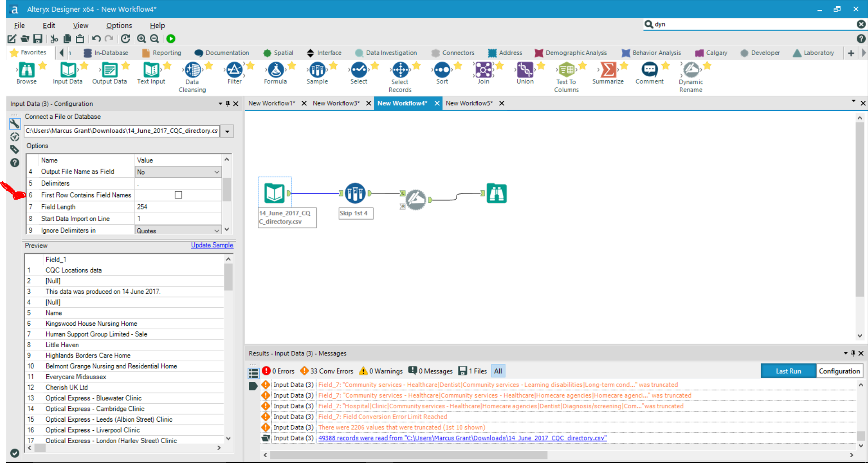Viewport: 868px width, 463px height.
Task: Switch to the New Workflow5 tab
Action: point(469,103)
